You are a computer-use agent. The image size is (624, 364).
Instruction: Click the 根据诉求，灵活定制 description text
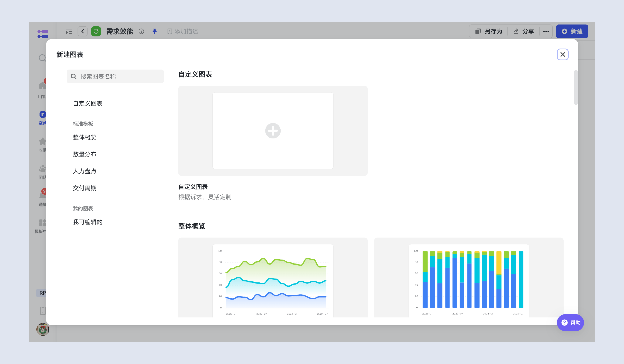pos(205,197)
